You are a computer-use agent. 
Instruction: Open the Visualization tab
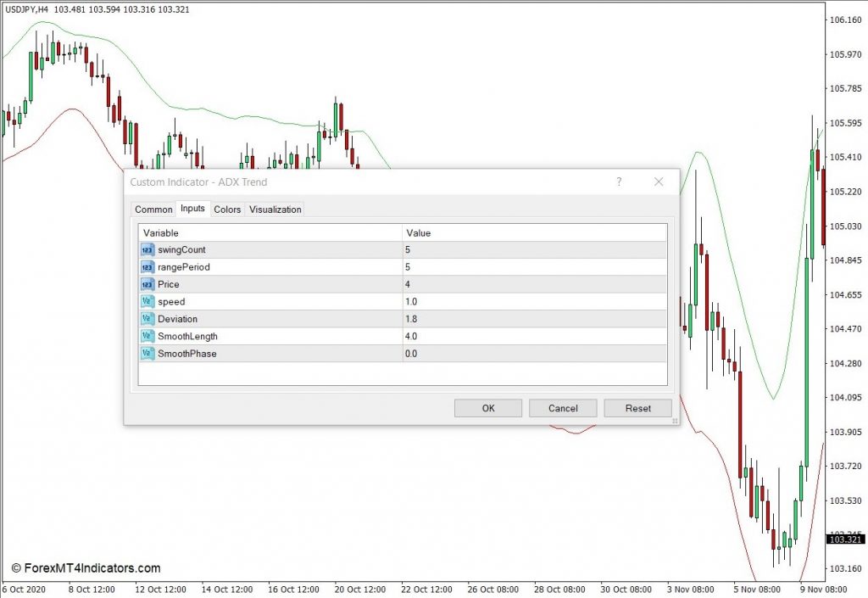[x=275, y=210]
